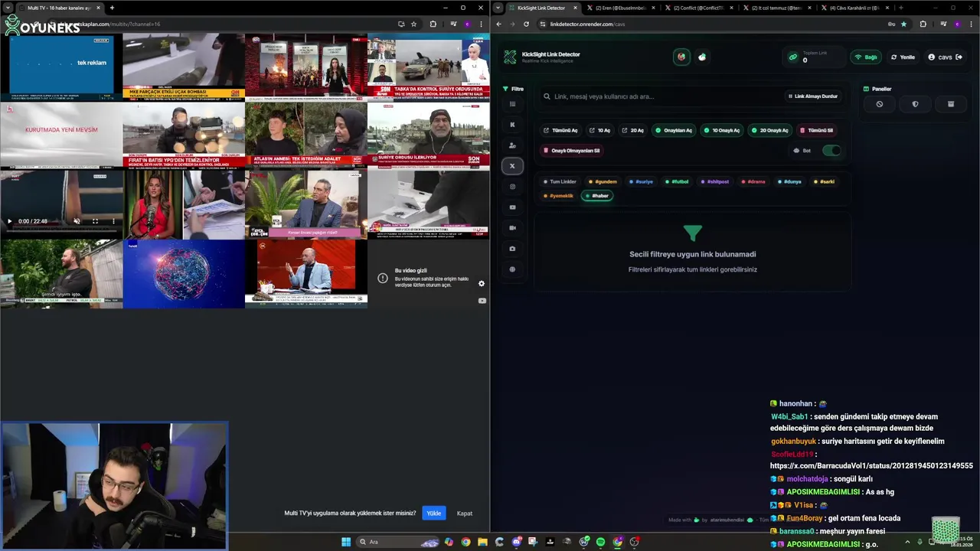This screenshot has height=551, width=980.
Task: Open the blocked items panel icon
Action: pyautogui.click(x=879, y=104)
